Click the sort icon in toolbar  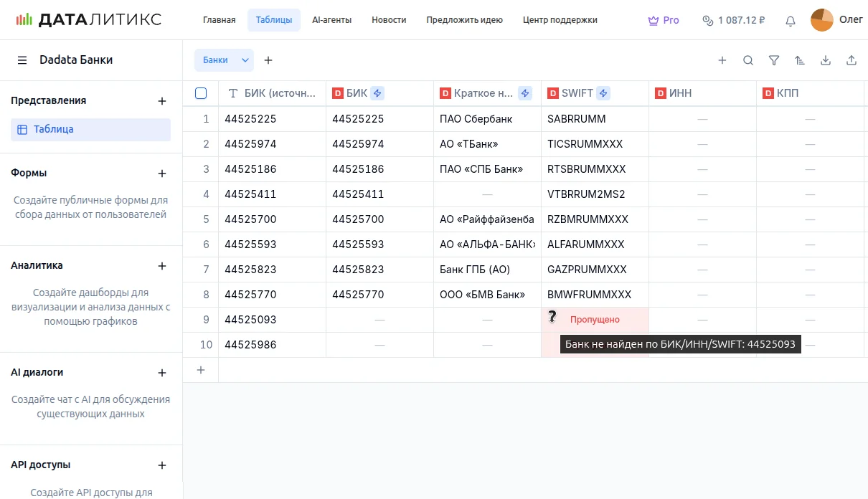pos(800,61)
